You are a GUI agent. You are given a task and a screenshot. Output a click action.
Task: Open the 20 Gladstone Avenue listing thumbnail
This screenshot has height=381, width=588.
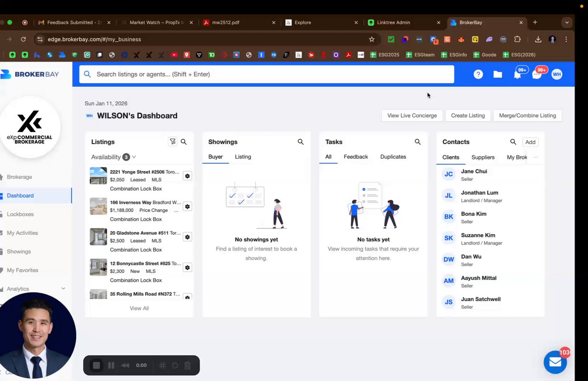click(98, 237)
